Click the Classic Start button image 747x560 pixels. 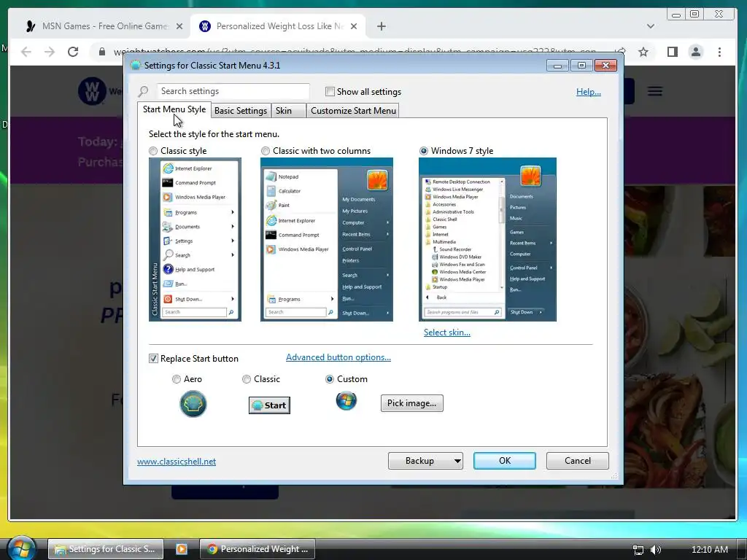(x=269, y=405)
